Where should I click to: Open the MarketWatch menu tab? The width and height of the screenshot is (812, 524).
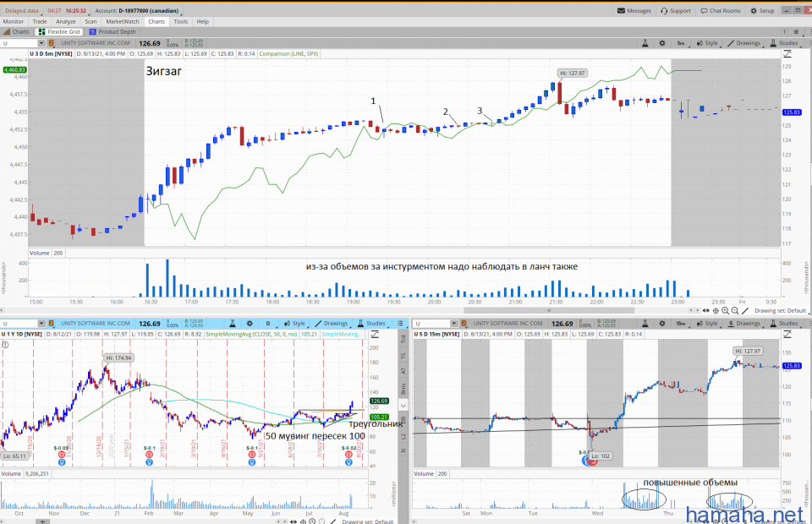tap(123, 22)
